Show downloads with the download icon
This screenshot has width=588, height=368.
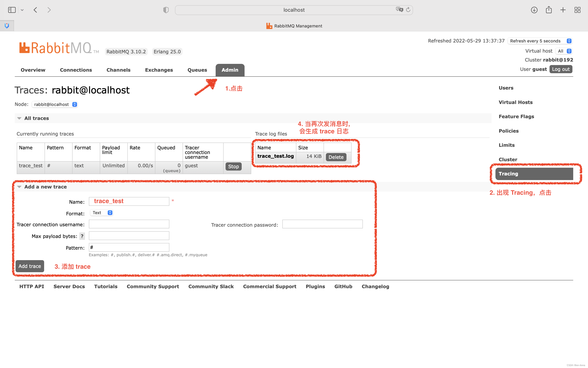(534, 10)
